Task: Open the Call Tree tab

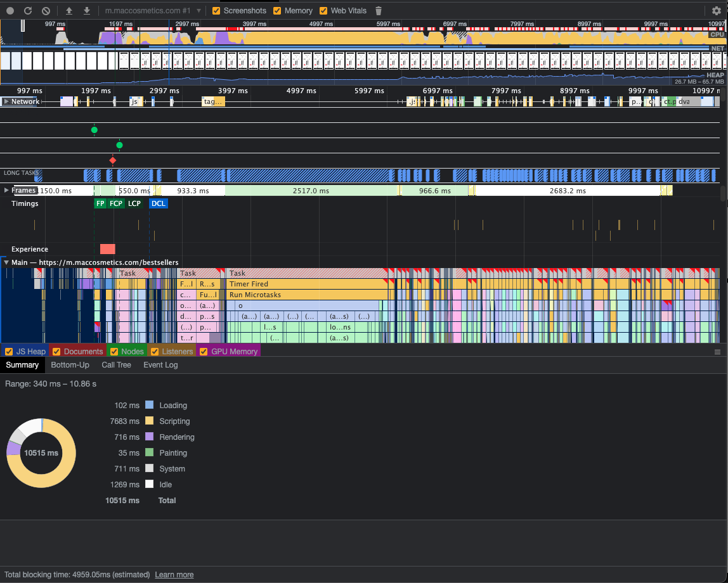Action: pos(117,365)
